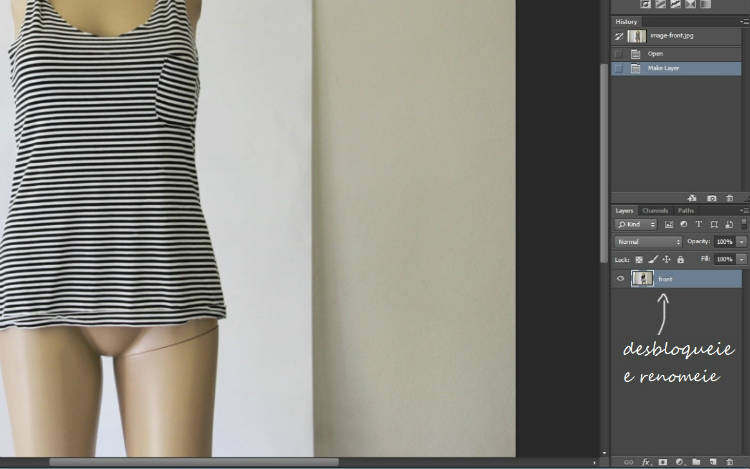Screen dimensions: 750x469
Task: Open the Kind layer filter dropdown
Action: (x=636, y=224)
